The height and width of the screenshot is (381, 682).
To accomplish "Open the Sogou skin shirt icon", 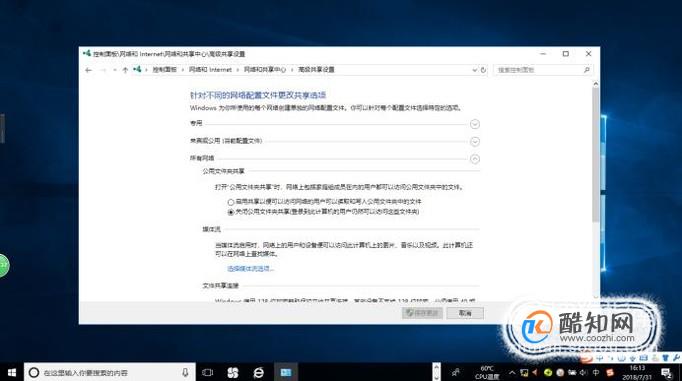I will [x=665, y=358].
